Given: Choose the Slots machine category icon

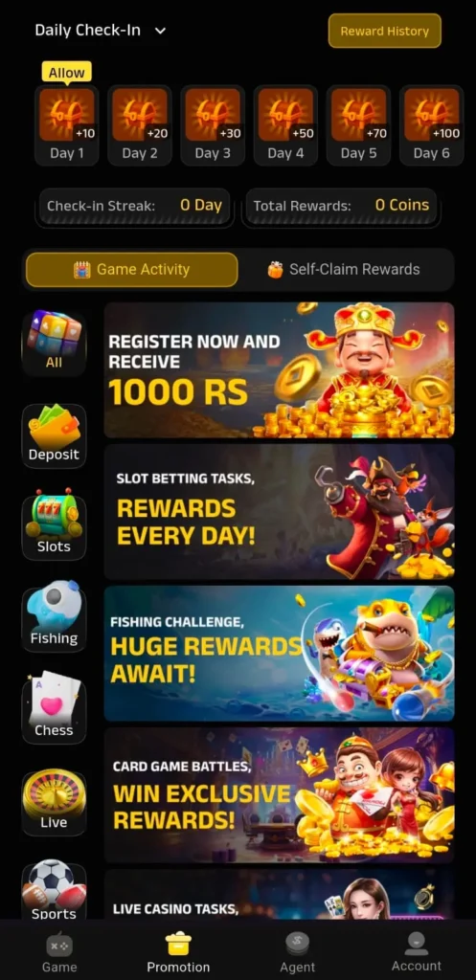Looking at the screenshot, I should click(x=54, y=527).
